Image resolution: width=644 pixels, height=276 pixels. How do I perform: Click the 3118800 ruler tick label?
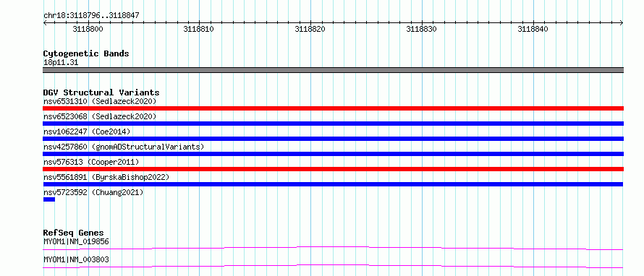88,30
